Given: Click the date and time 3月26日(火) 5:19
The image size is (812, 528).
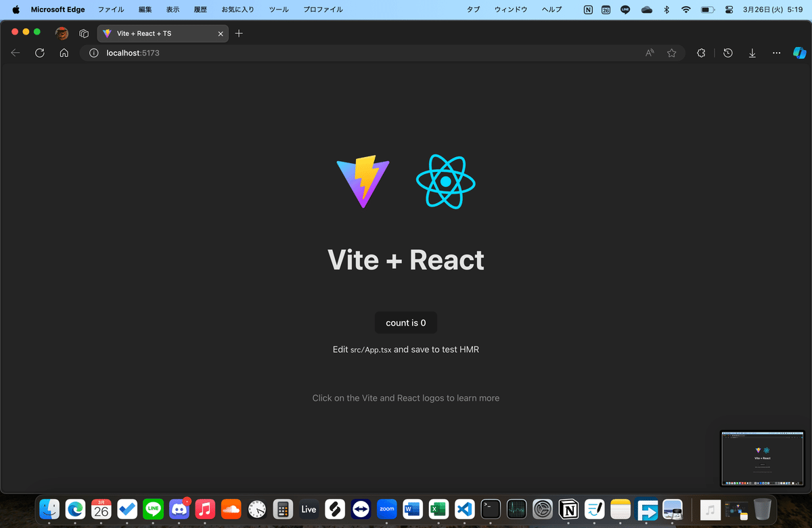Looking at the screenshot, I should tap(772, 9).
